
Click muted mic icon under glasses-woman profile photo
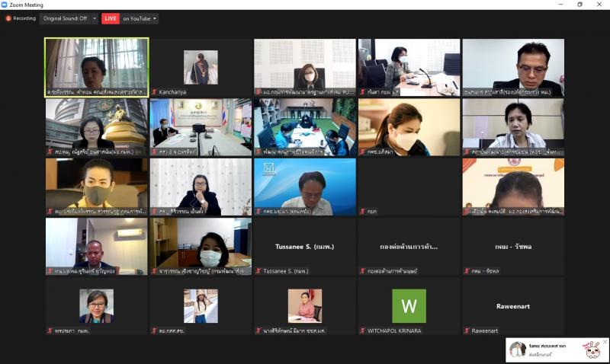click(x=50, y=330)
